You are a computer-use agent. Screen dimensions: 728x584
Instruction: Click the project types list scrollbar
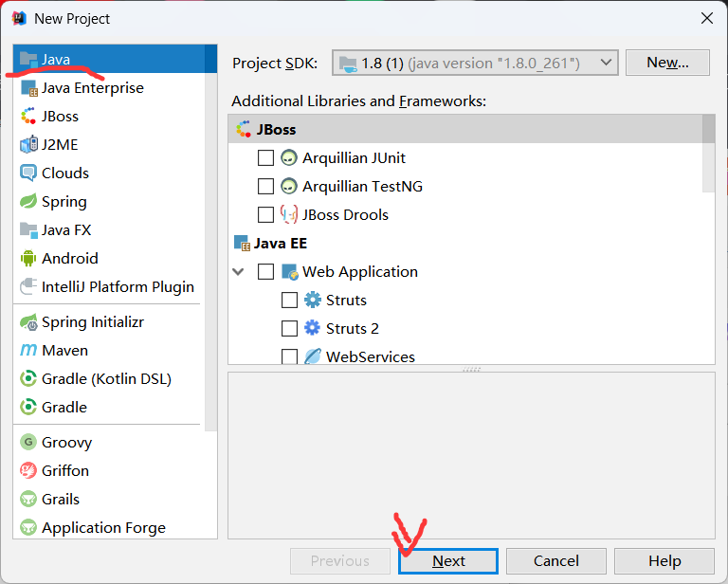(210, 238)
